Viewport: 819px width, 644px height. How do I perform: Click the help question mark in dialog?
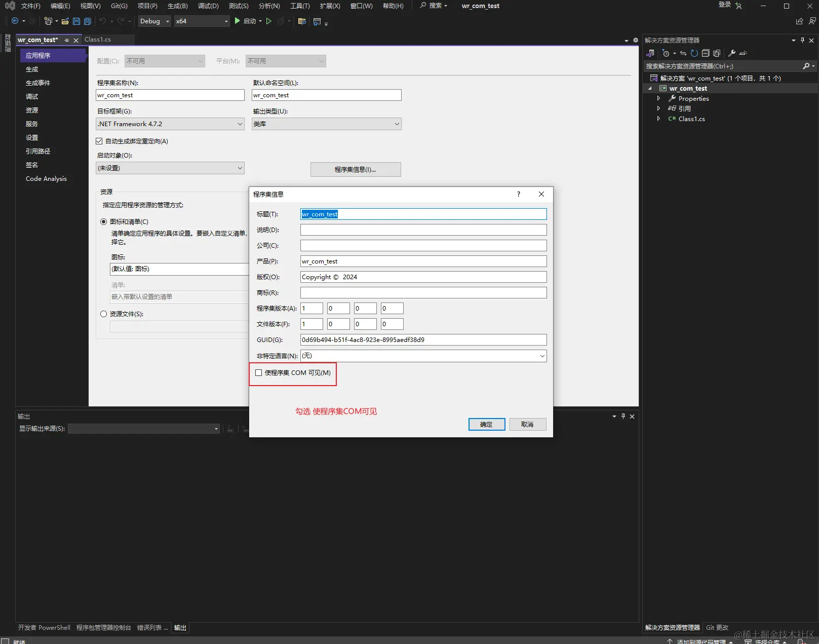point(519,194)
